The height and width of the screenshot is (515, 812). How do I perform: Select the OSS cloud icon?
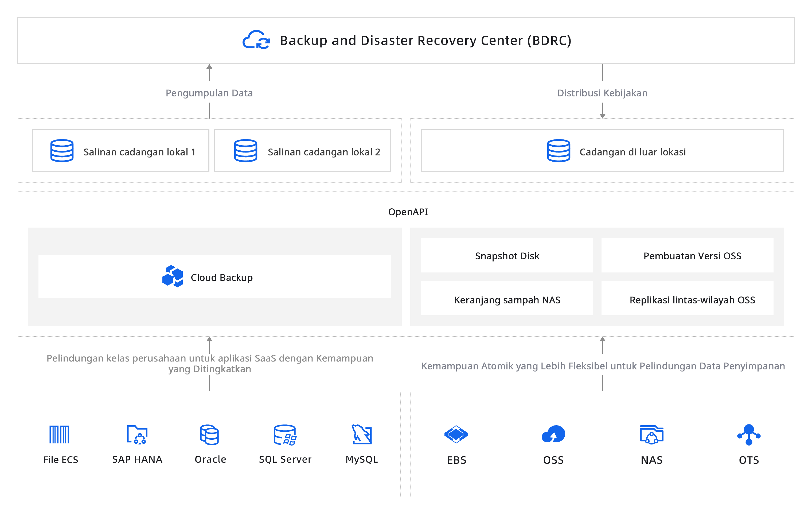point(553,434)
